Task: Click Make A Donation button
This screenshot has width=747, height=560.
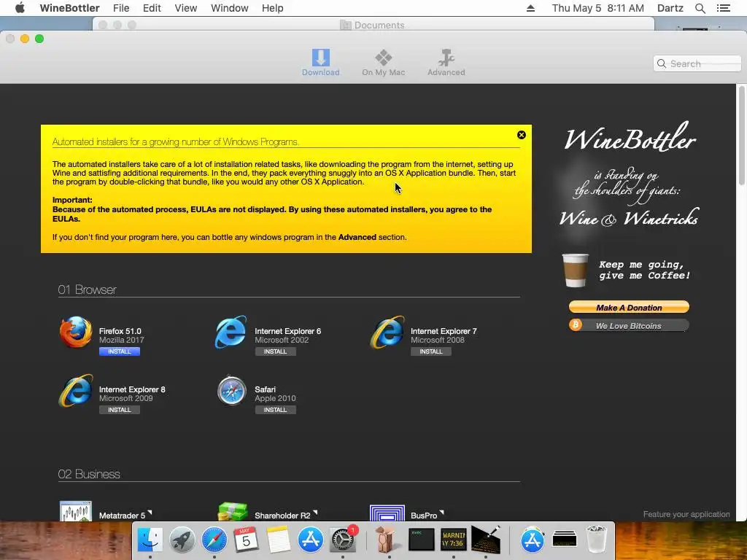Action: [629, 307]
